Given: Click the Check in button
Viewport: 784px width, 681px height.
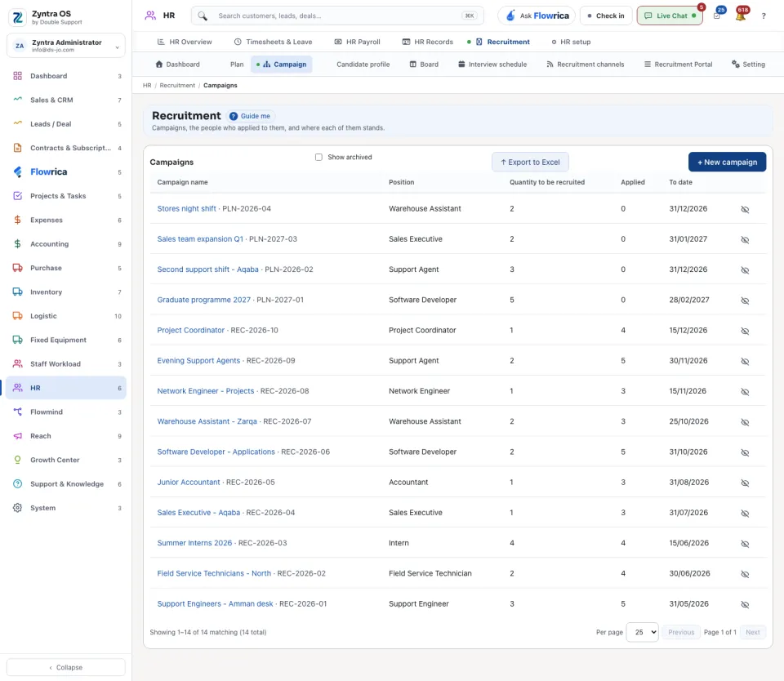Looking at the screenshot, I should 605,16.
